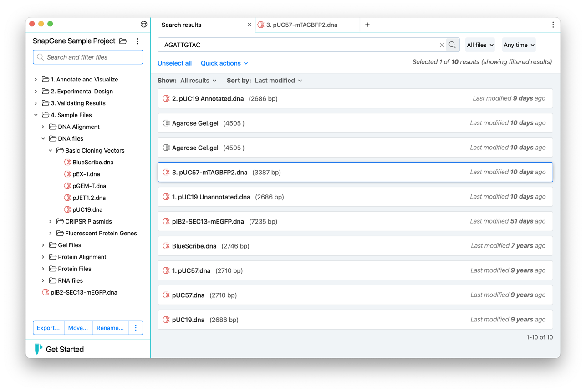This screenshot has height=392, width=586.
Task: Open the tab bar overflow three-dot menu
Action: [553, 25]
